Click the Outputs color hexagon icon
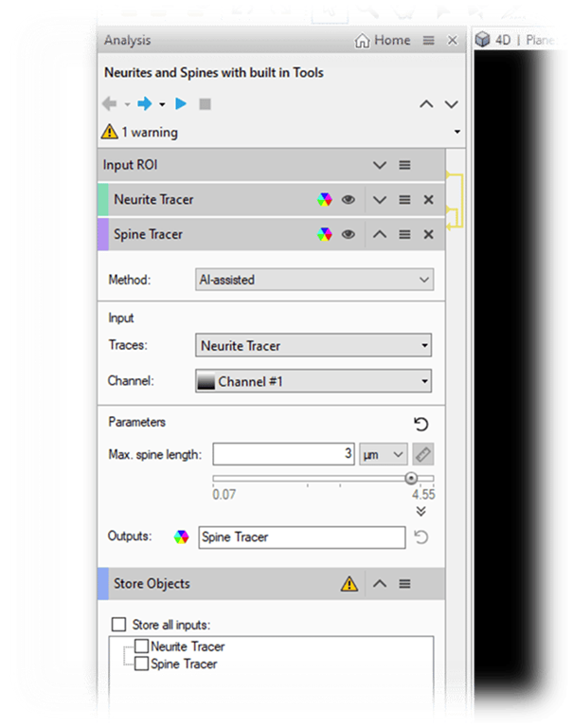Screen dimensions: 573x728 tap(182, 537)
